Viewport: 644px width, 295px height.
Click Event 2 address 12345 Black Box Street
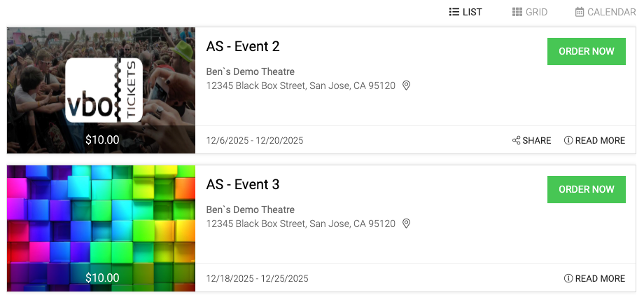point(300,86)
